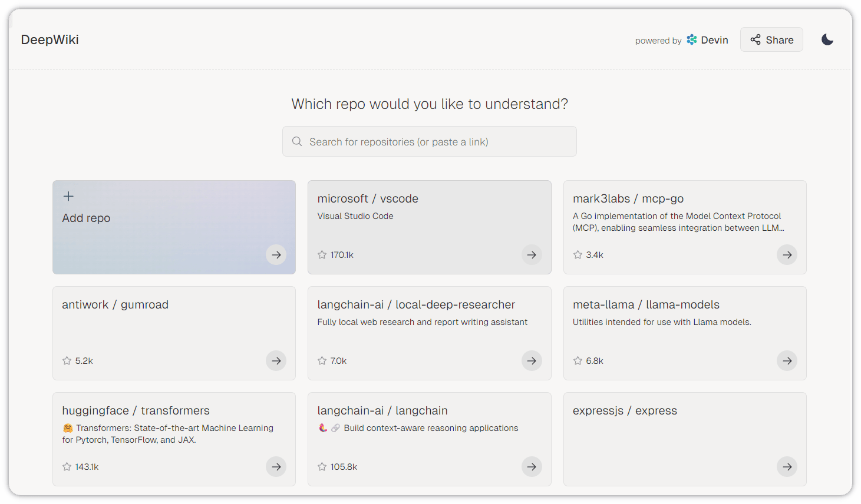The height and width of the screenshot is (504, 861).
Task: Click star icon on antiwork / gumroad
Action: (67, 361)
